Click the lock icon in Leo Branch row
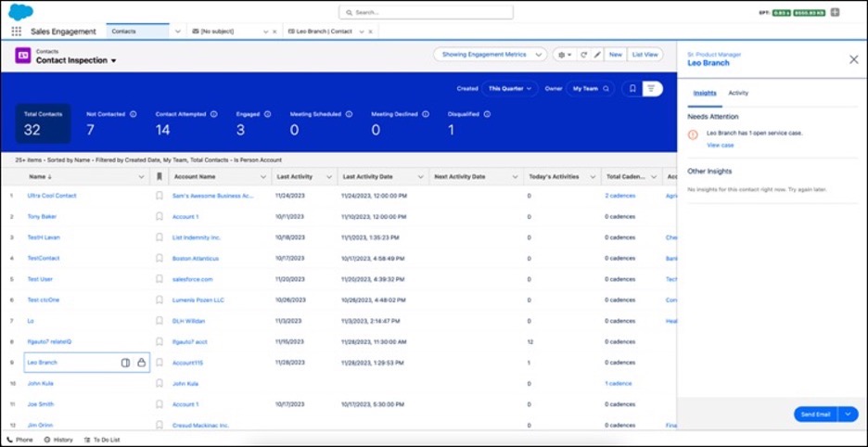The image size is (868, 447). 141,363
